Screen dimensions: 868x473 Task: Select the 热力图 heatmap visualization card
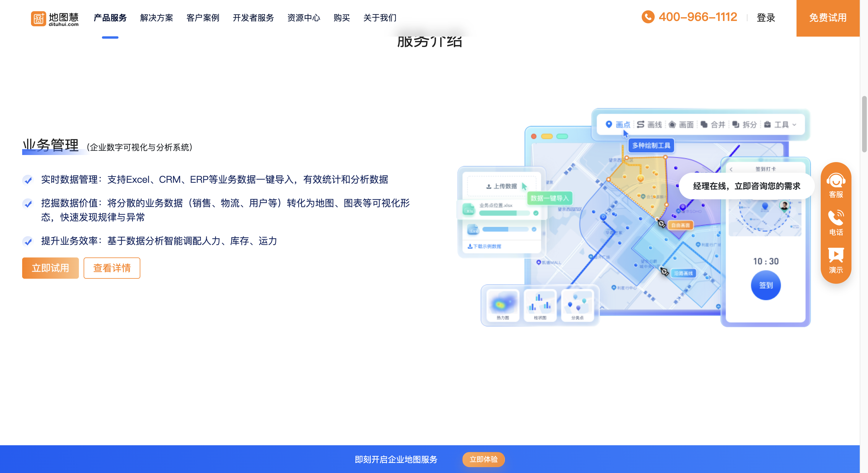coord(503,305)
